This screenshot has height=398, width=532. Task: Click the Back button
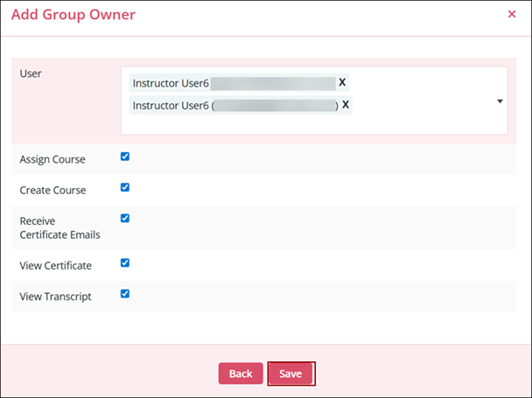(x=241, y=374)
